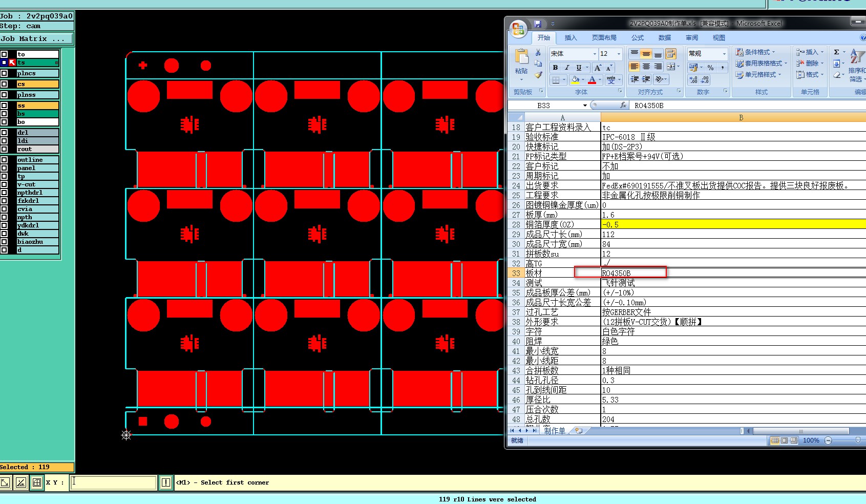This screenshot has height=504, width=866.
Task: Click the Cut scissors icon in Excel
Action: pyautogui.click(x=538, y=53)
